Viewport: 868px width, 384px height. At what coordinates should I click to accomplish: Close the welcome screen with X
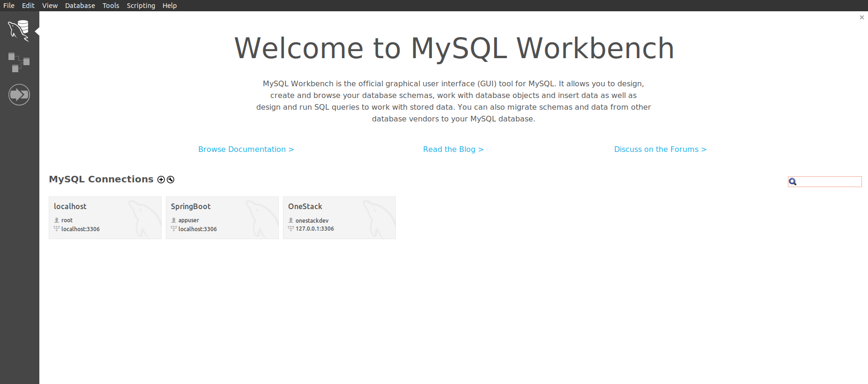(x=861, y=17)
